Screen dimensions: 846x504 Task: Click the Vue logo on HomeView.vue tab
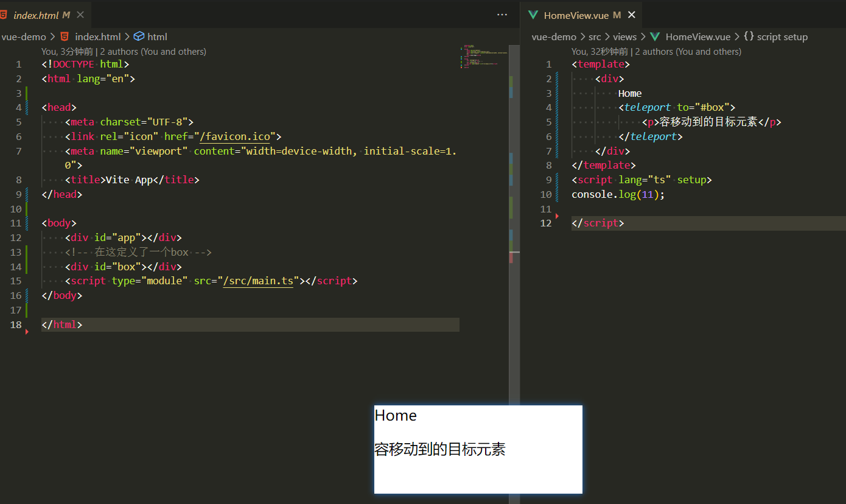tap(533, 15)
